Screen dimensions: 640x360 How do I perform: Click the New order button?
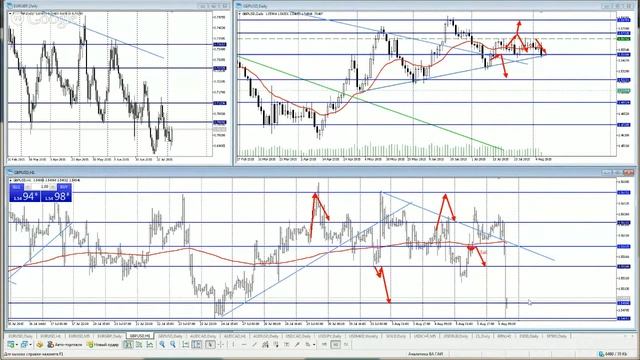tap(102, 345)
